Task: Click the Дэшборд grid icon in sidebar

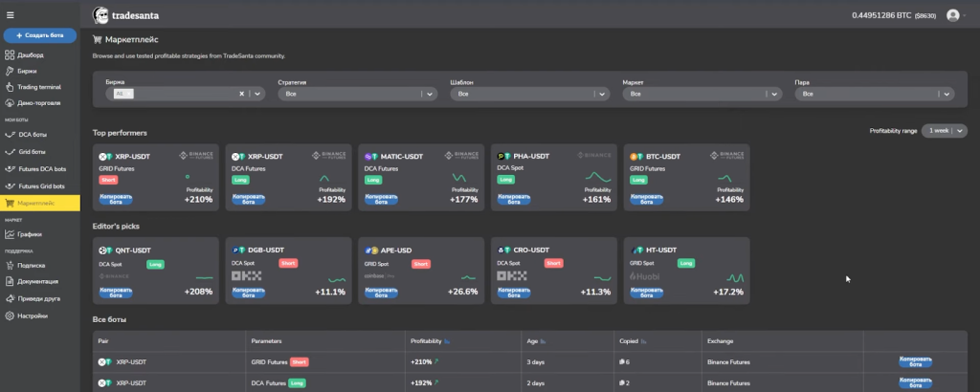Action: point(10,54)
